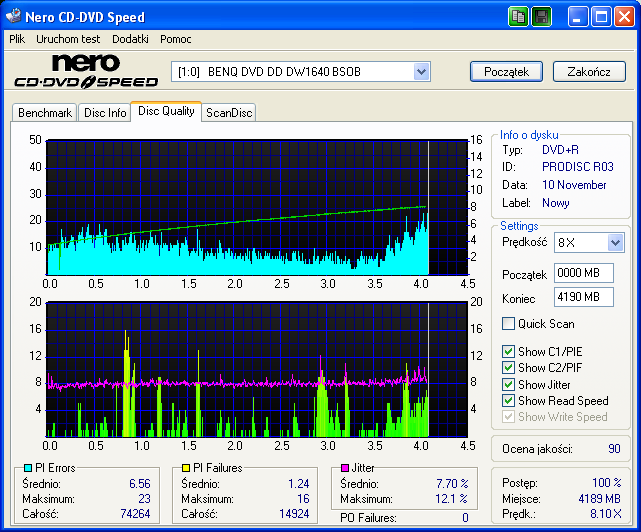Click the Nero app icon in title bar
Viewport: 641px width, 532px height.
[x=13, y=16]
